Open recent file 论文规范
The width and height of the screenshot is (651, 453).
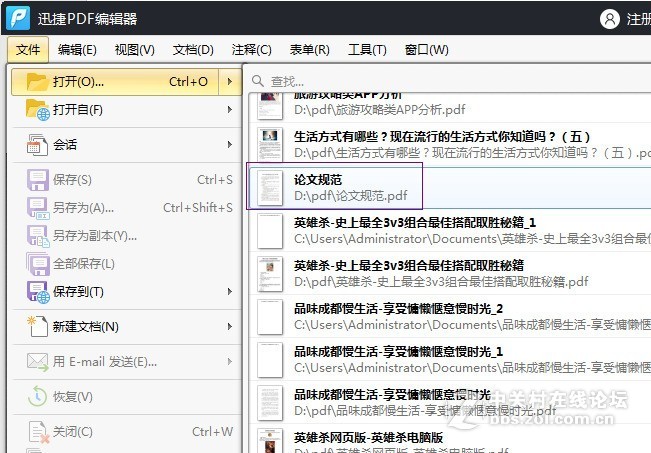tap(450, 187)
